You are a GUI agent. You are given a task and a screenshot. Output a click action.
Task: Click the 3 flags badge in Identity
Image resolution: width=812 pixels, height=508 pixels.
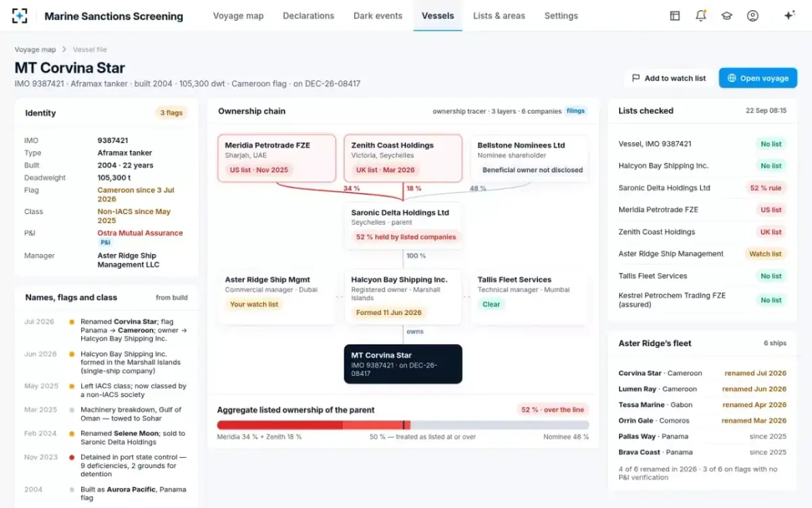point(171,113)
